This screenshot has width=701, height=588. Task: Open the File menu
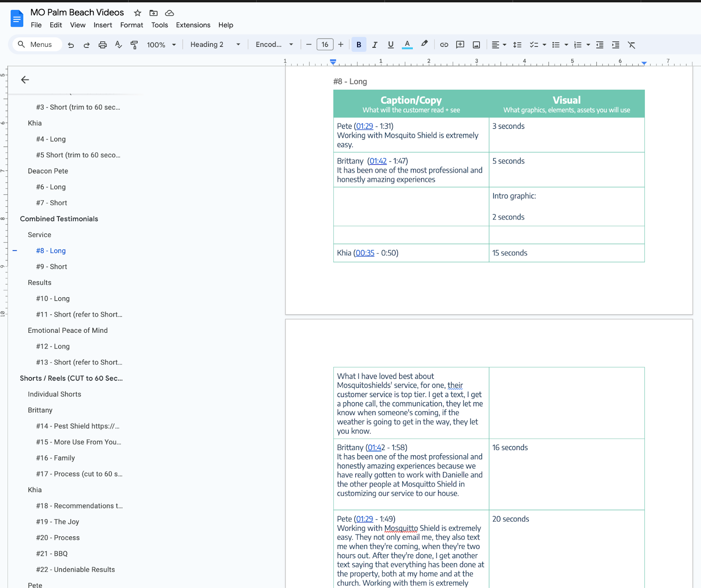(x=36, y=25)
